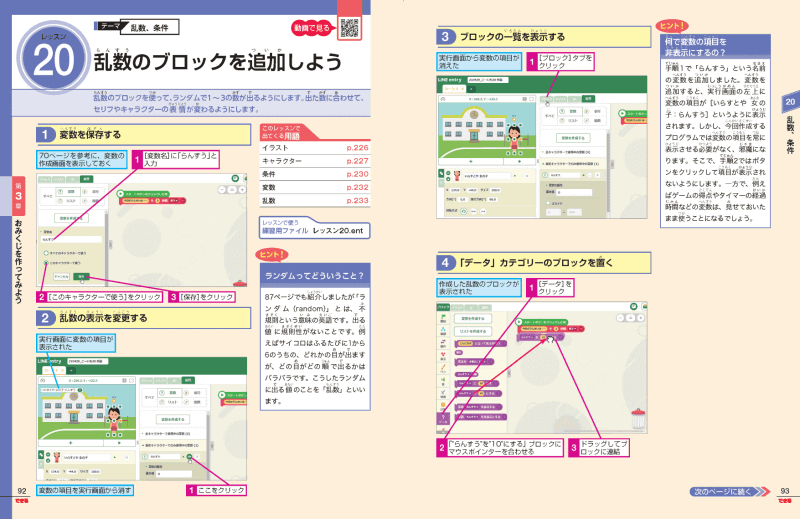This screenshot has width=800, height=519.
Task: Toggle the らんすう variable visibility eye in step 2
Action: [x=189, y=457]
